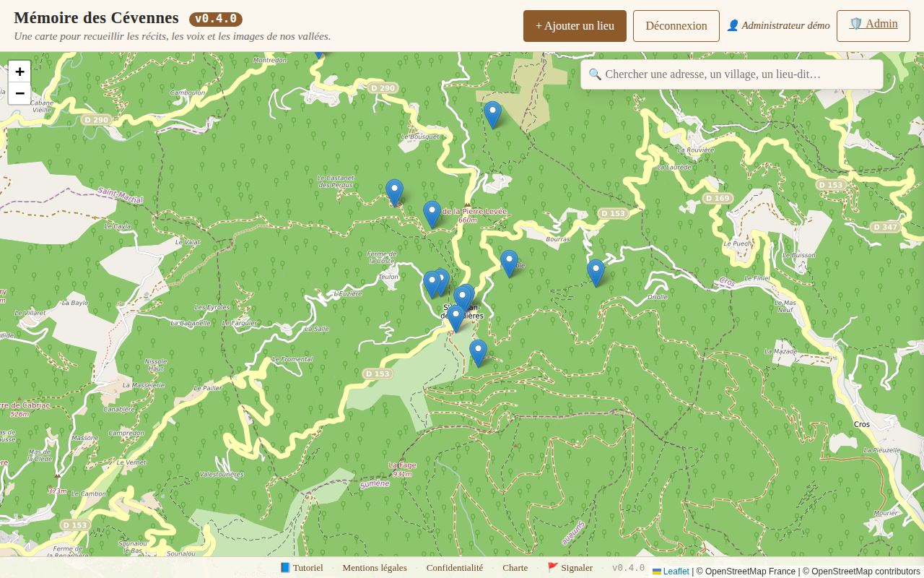This screenshot has width=924, height=578.
Task: Zoom in on the map
Action: [x=19, y=72]
